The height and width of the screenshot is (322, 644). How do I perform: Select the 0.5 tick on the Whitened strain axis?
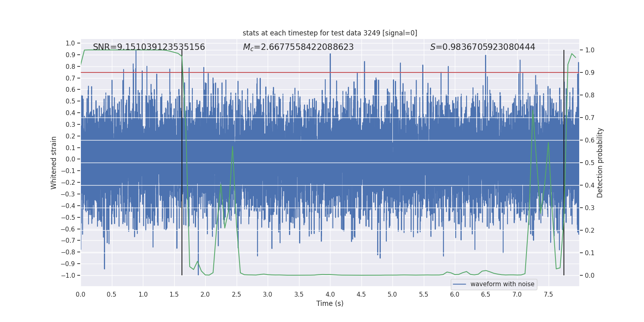(x=70, y=101)
